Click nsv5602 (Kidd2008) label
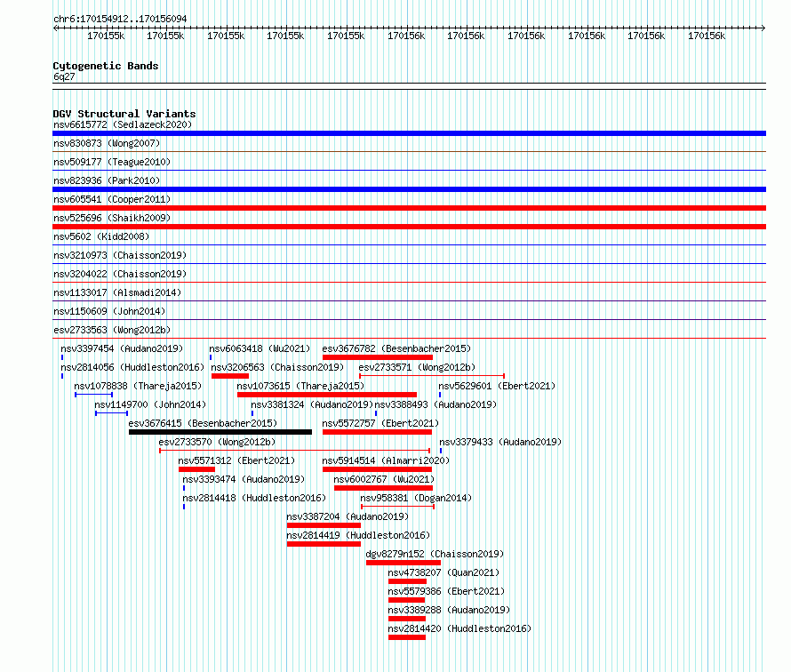 coord(101,236)
